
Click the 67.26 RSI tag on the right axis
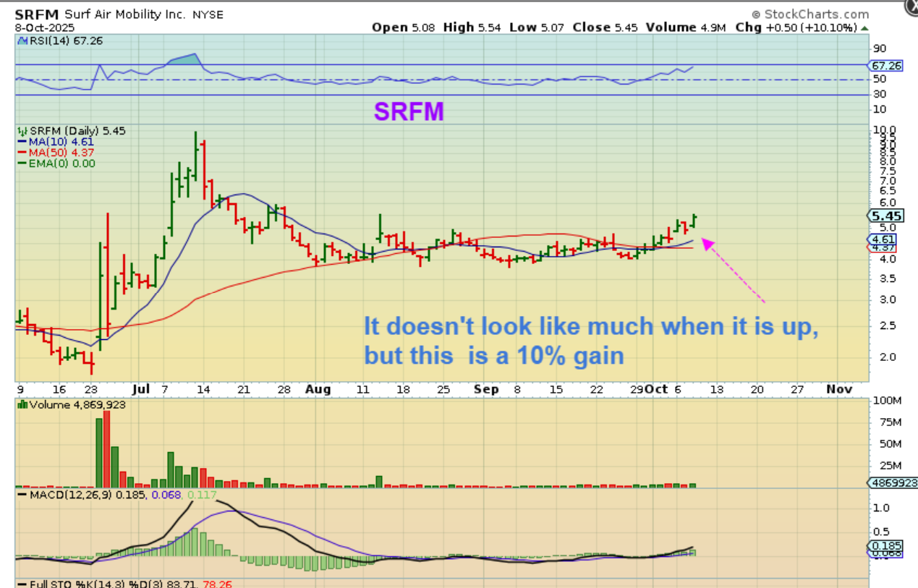(885, 65)
